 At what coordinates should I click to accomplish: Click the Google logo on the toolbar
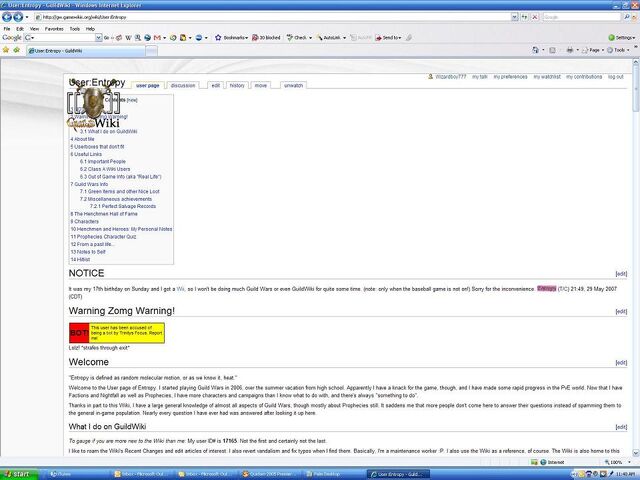tap(11, 38)
